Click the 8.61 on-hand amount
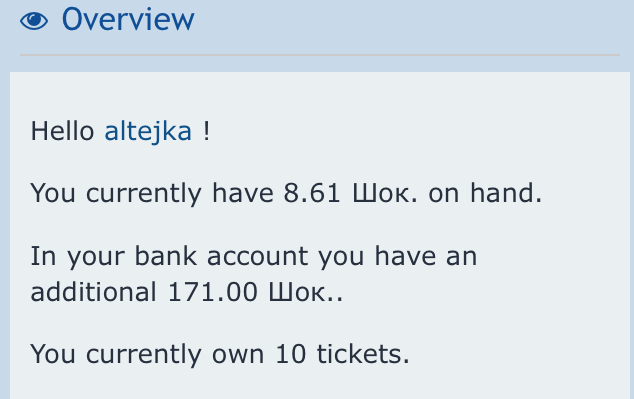The height and width of the screenshot is (399, 634). pos(312,193)
